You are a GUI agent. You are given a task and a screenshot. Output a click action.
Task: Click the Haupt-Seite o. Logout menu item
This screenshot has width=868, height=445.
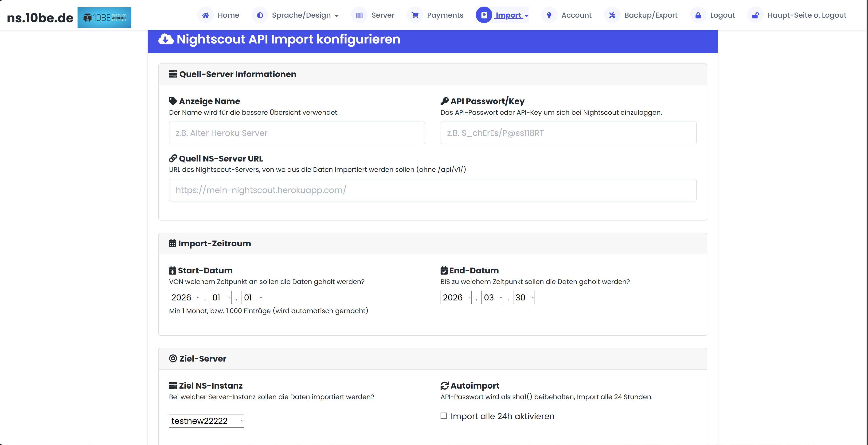tap(807, 15)
